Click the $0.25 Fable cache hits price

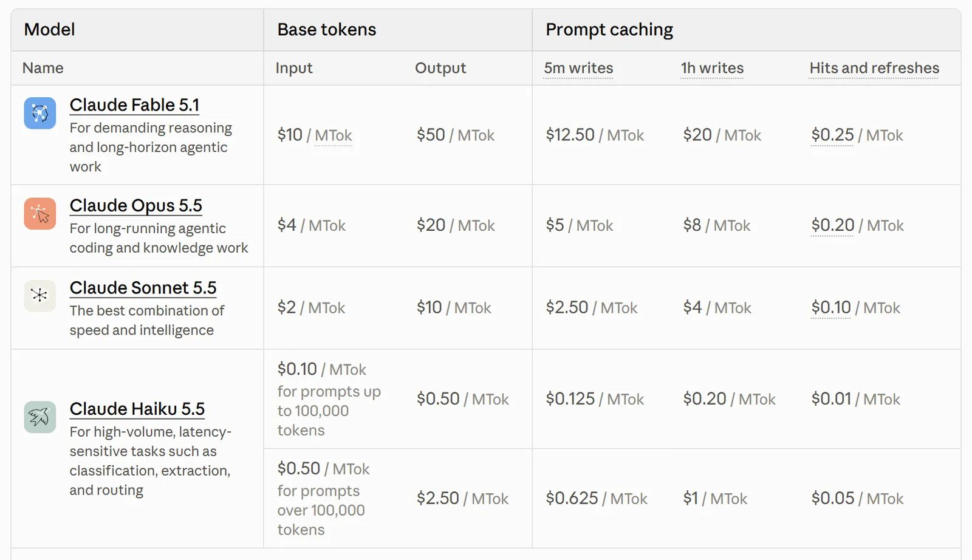pyautogui.click(x=832, y=135)
